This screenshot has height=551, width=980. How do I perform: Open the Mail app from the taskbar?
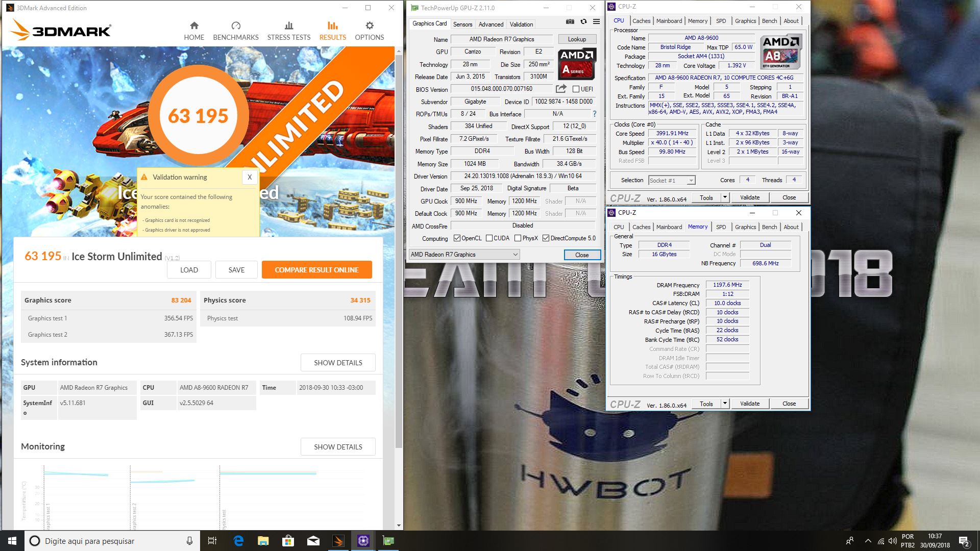tap(313, 541)
